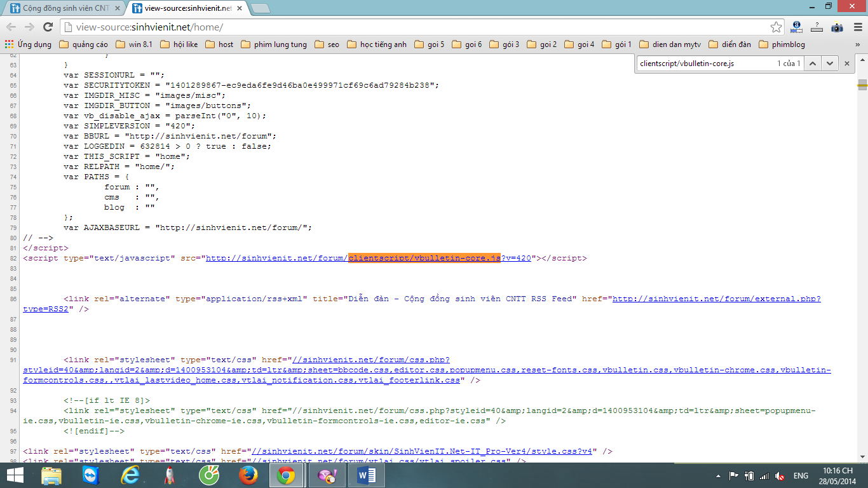Open the Alexa rank extension icon
Image resolution: width=868 pixels, height=488 pixels.
click(796, 27)
